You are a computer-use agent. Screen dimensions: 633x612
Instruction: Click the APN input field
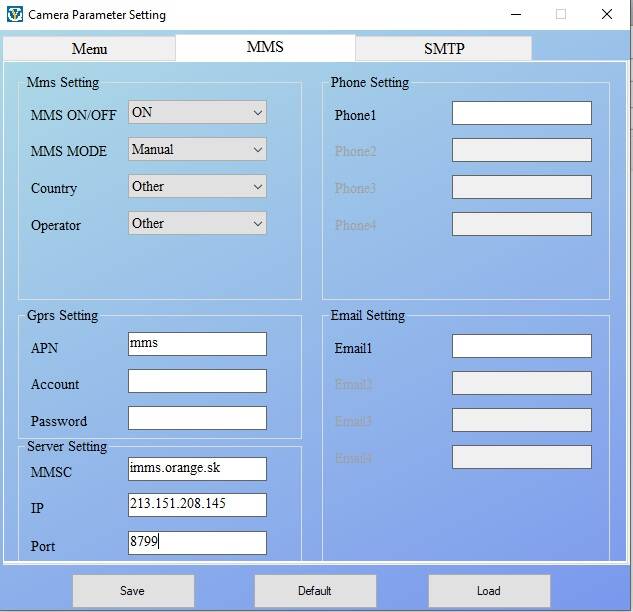coord(197,344)
